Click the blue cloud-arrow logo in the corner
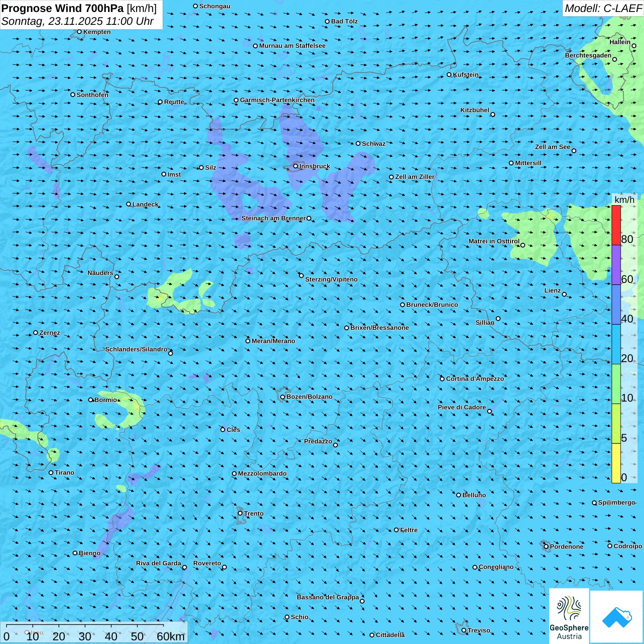Screen dimensions: 644x644 [x=616, y=617]
